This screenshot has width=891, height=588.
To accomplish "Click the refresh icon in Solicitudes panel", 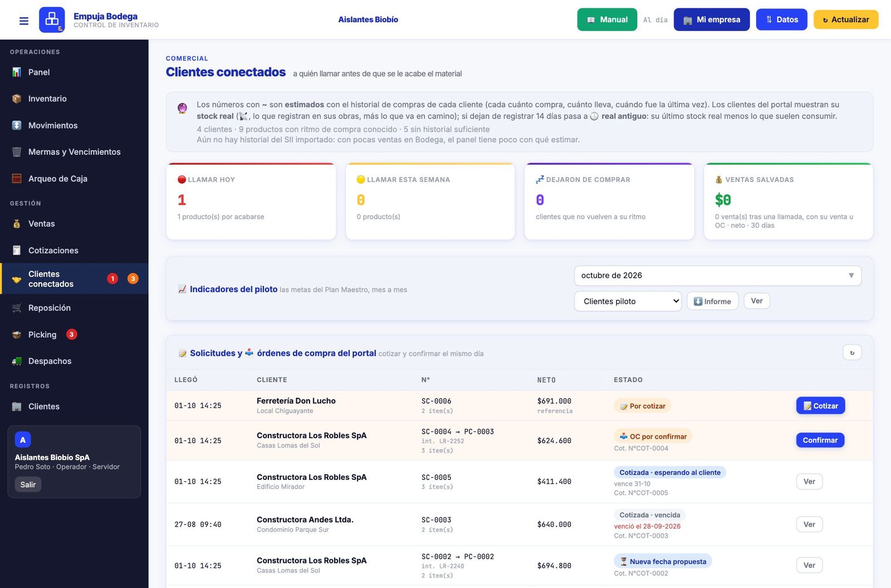I will click(x=852, y=352).
